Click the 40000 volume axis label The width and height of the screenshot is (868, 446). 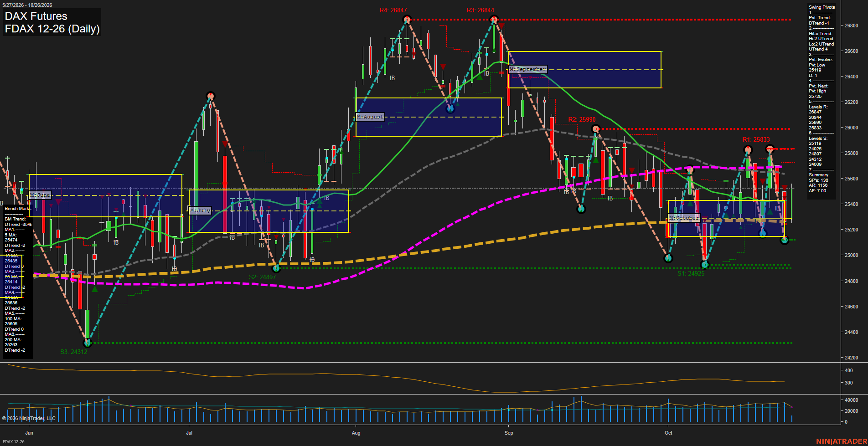coord(852,400)
